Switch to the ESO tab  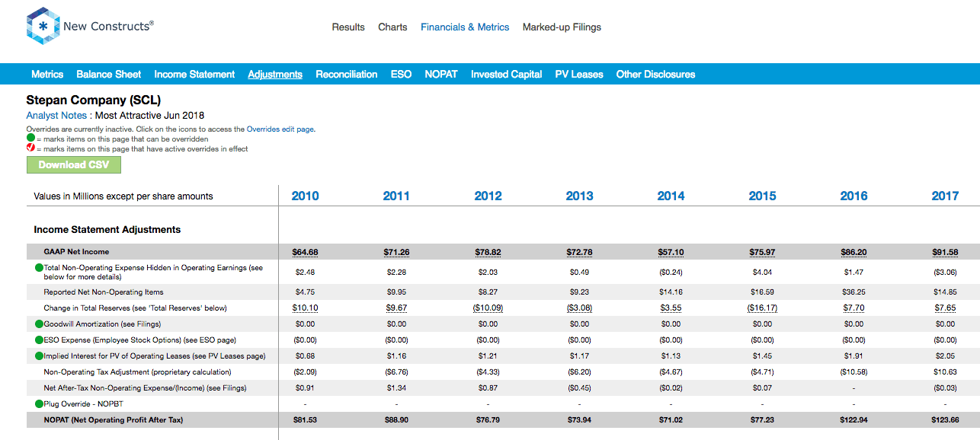pyautogui.click(x=401, y=74)
